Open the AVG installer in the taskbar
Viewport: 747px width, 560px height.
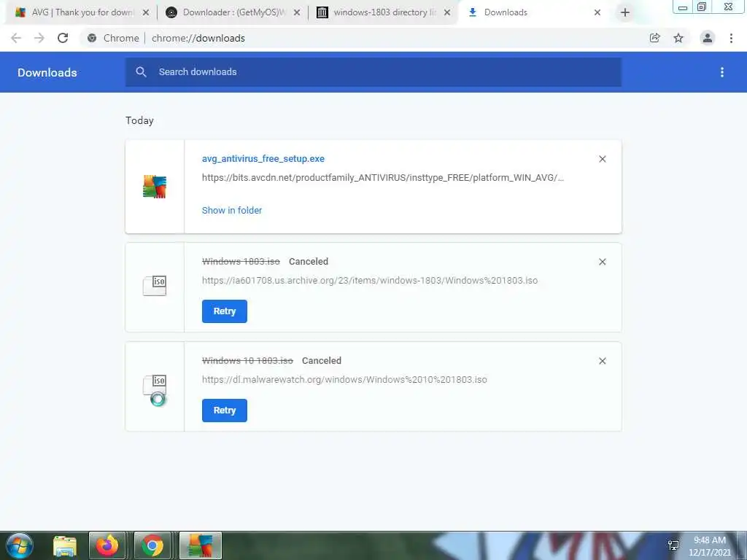point(200,545)
